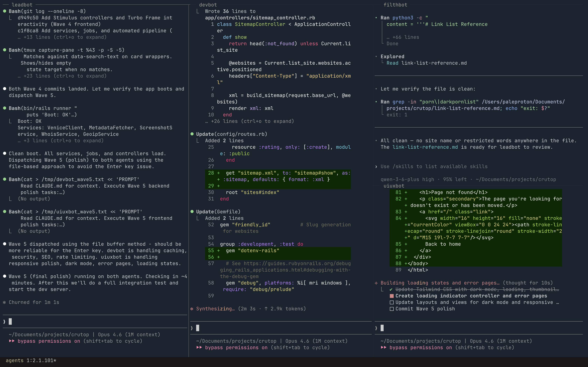The height and width of the screenshot is (367, 588).
Task: Select the filthbot pane title
Action: point(395,5)
